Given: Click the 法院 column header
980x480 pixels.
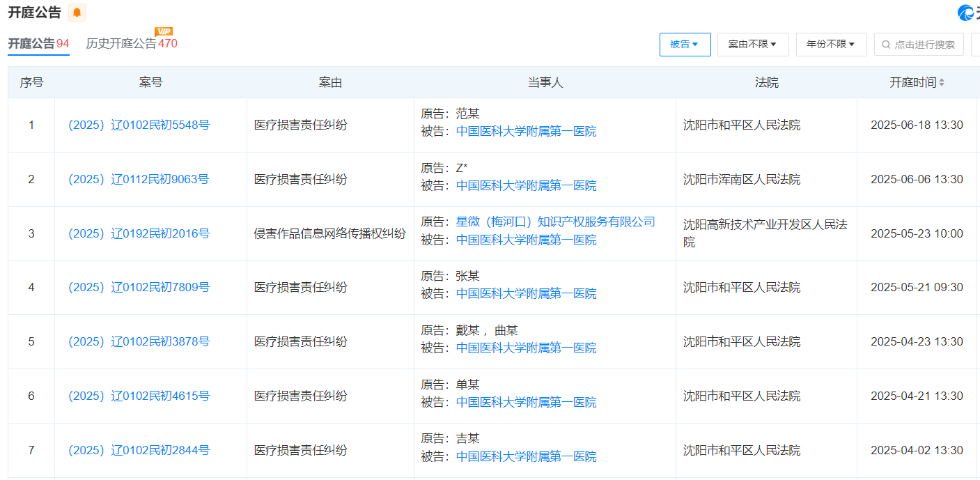Looking at the screenshot, I should point(766,83).
